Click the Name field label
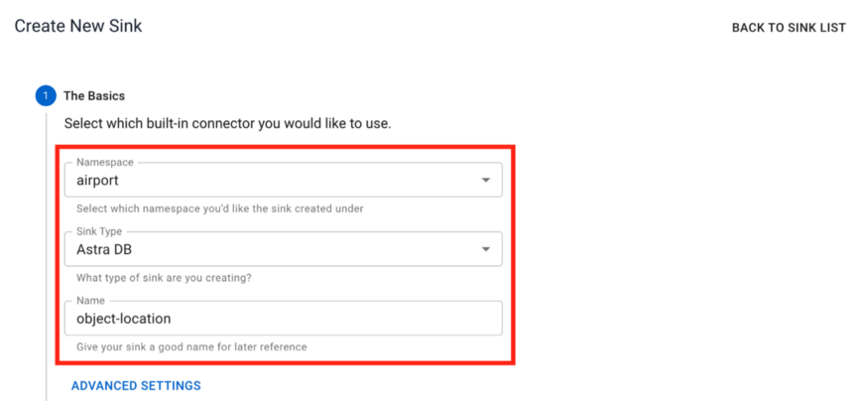 (90, 299)
